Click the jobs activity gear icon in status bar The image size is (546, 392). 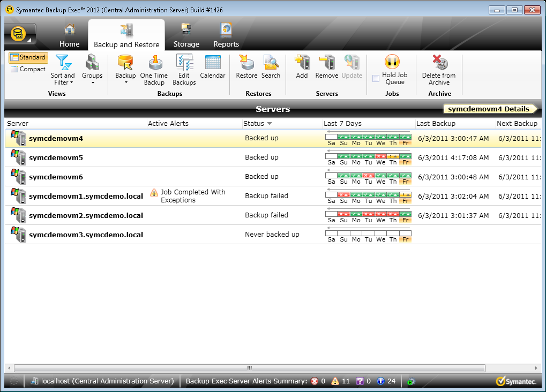(x=411, y=381)
